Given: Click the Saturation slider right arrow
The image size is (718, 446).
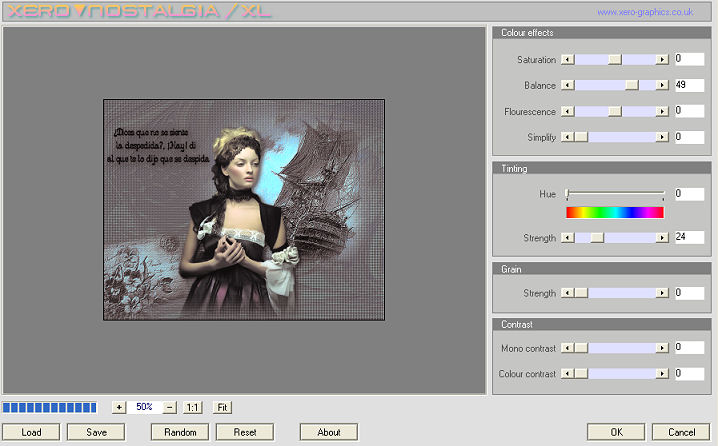Looking at the screenshot, I should [662, 60].
